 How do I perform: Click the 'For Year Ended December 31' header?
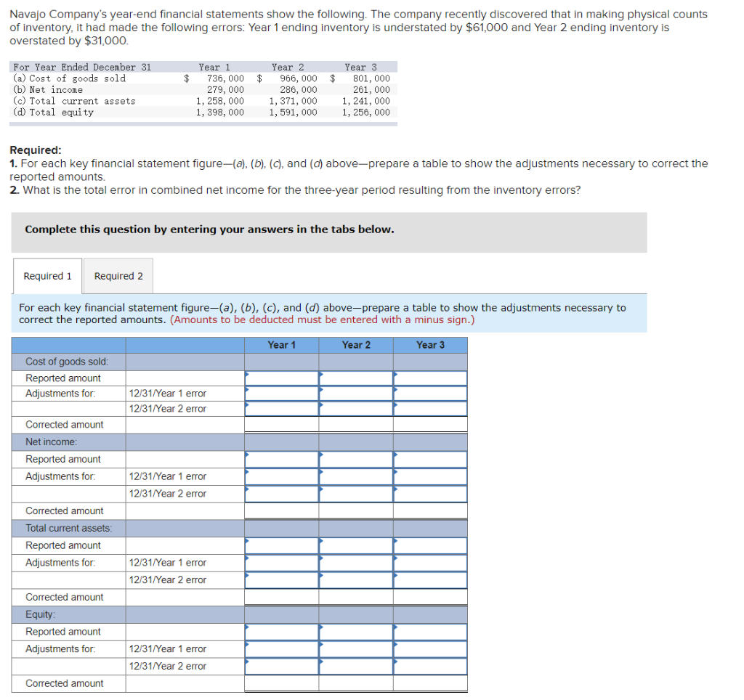[x=82, y=68]
